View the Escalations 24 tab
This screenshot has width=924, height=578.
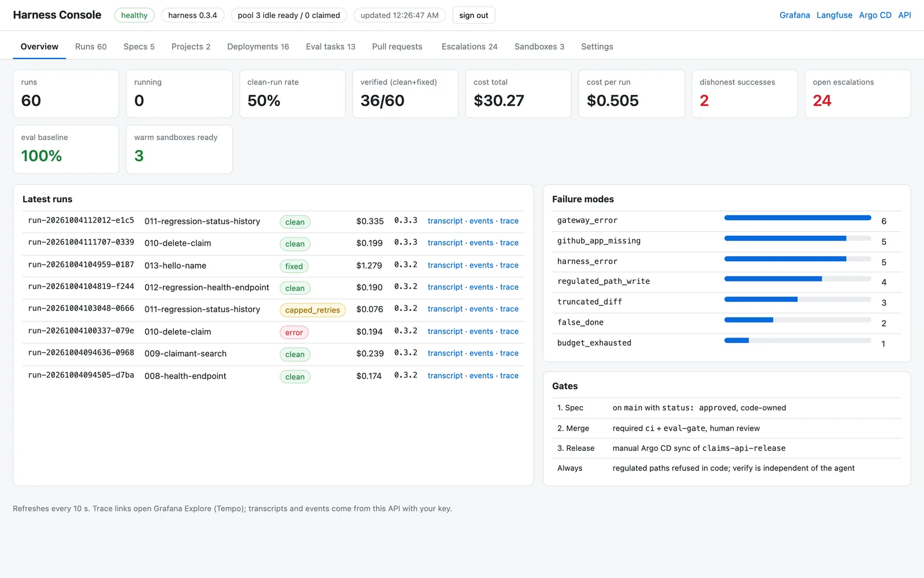[470, 47]
